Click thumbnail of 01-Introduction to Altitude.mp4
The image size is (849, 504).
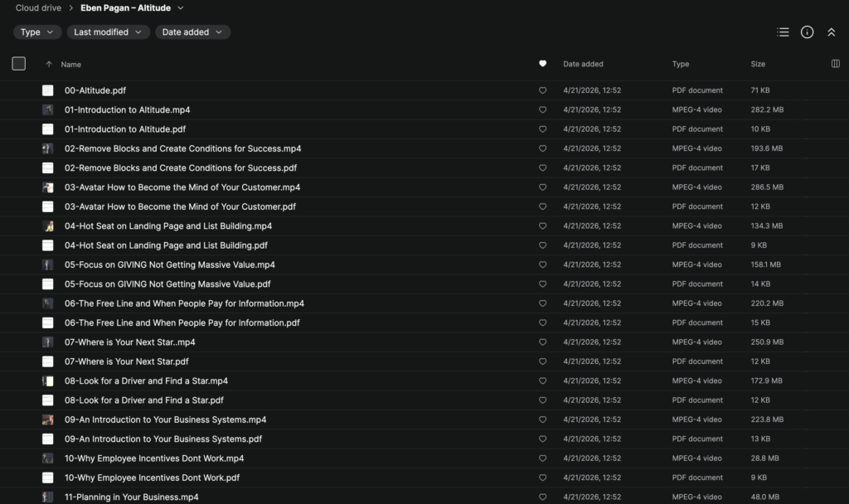pos(47,110)
